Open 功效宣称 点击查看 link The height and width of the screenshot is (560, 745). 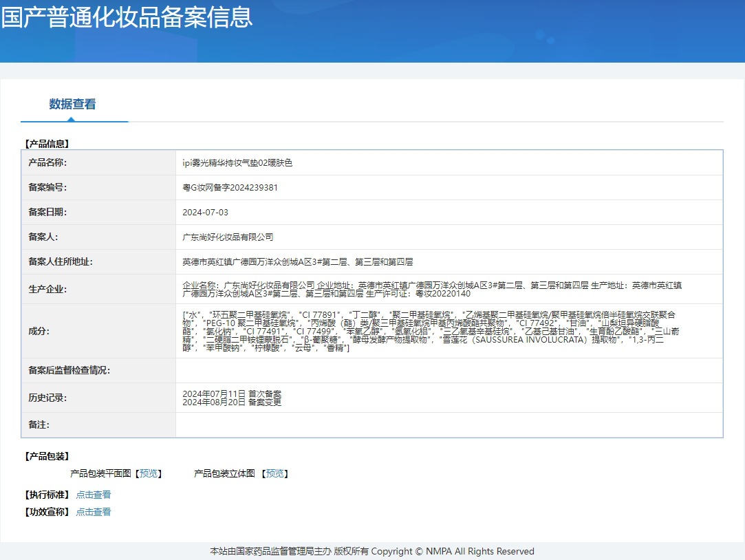click(94, 512)
